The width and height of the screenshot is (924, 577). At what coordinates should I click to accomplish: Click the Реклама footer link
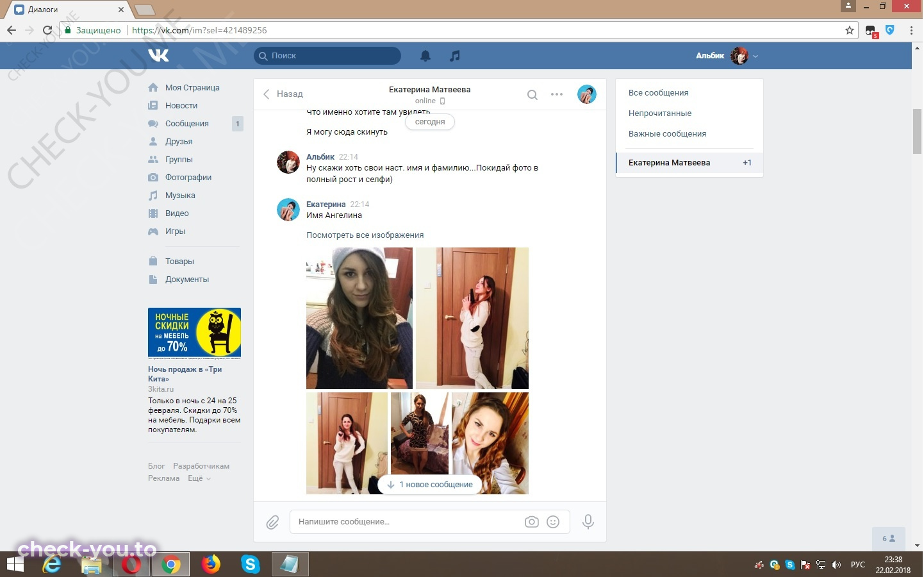point(163,478)
